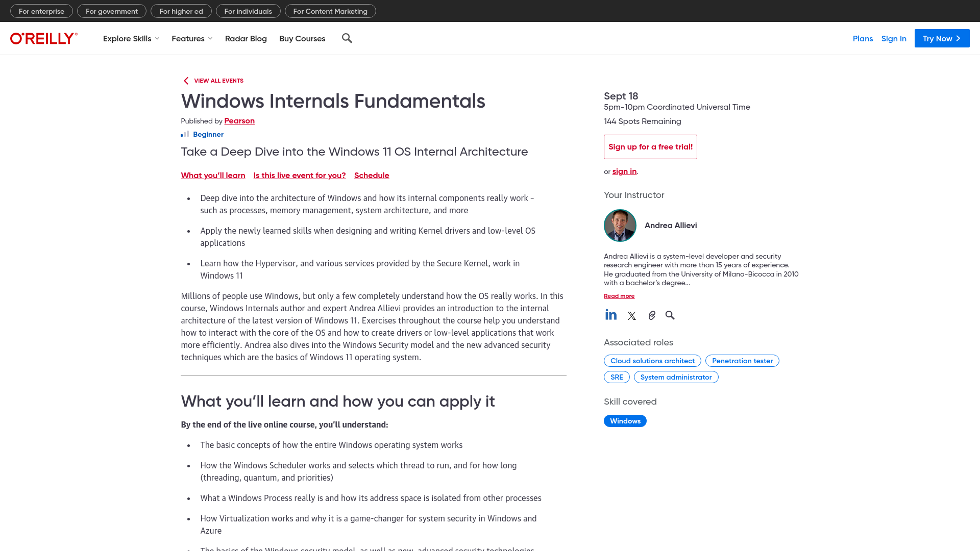The image size is (980, 551).
Task: Click the Associated roles heading
Action: 638,342
